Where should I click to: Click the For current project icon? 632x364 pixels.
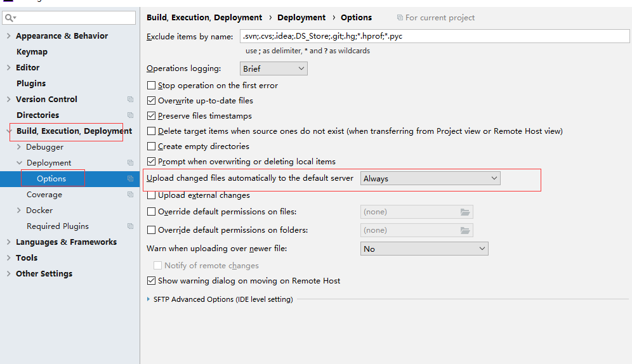pyautogui.click(x=400, y=18)
